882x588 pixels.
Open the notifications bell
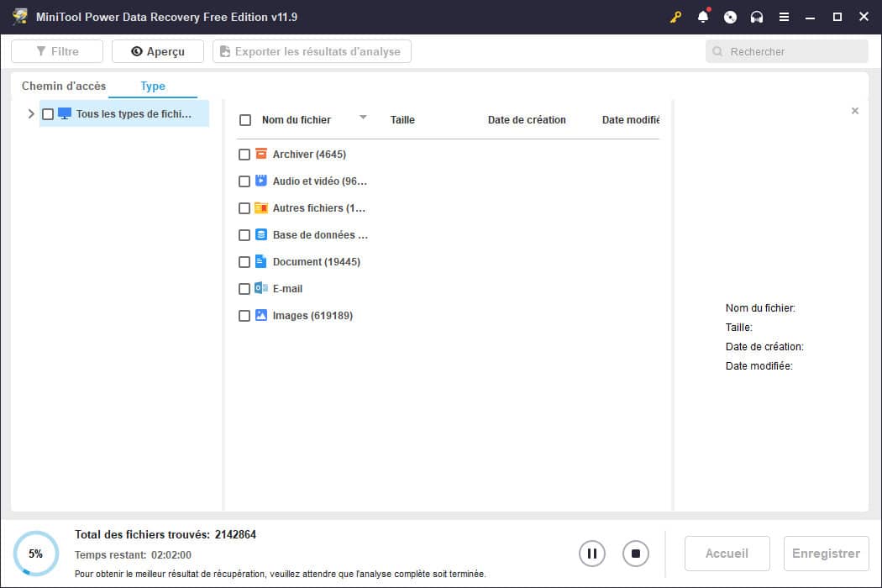(703, 16)
